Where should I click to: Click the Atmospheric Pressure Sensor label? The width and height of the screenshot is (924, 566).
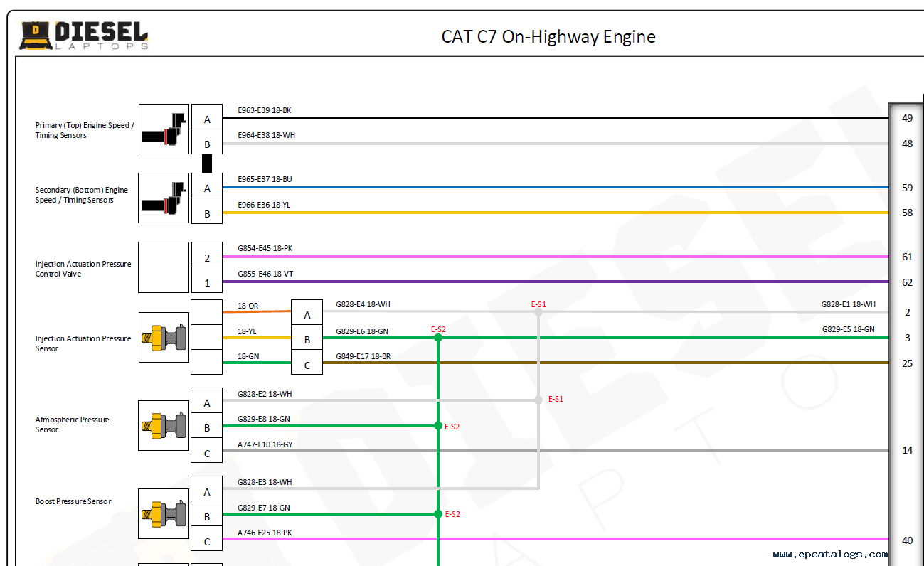pyautogui.click(x=73, y=424)
